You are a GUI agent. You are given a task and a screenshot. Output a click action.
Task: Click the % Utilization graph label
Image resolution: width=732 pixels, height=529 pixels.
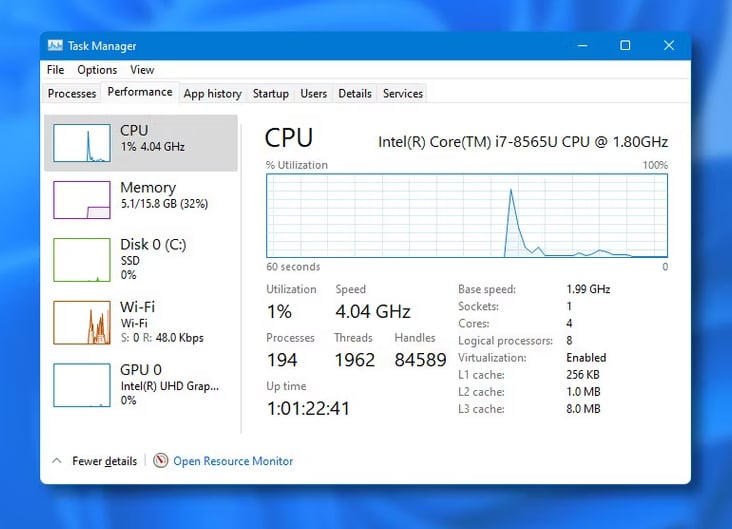coord(297,165)
